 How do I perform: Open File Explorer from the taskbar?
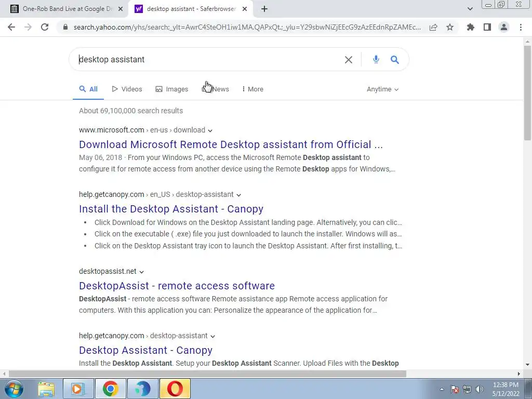(46, 389)
